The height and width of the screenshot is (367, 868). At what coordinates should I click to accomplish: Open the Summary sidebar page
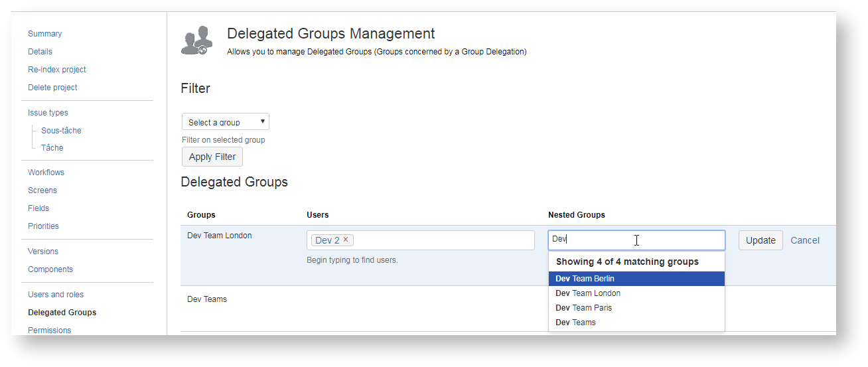point(44,34)
